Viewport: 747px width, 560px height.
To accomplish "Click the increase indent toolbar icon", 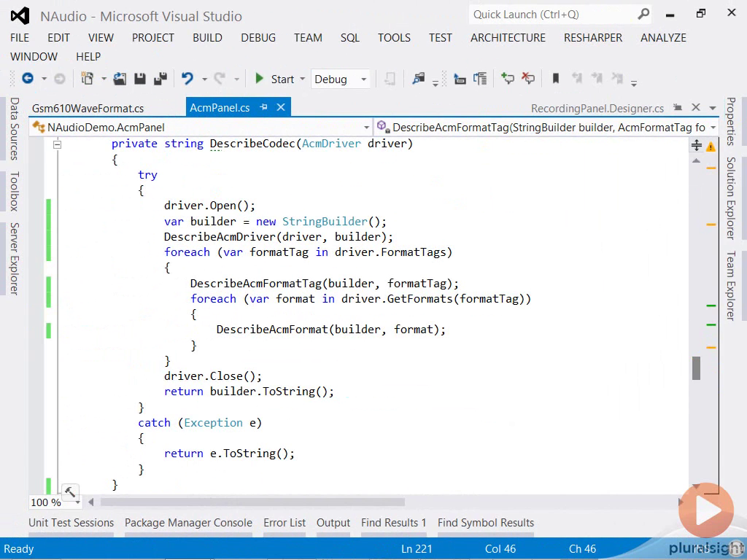I will point(480,79).
